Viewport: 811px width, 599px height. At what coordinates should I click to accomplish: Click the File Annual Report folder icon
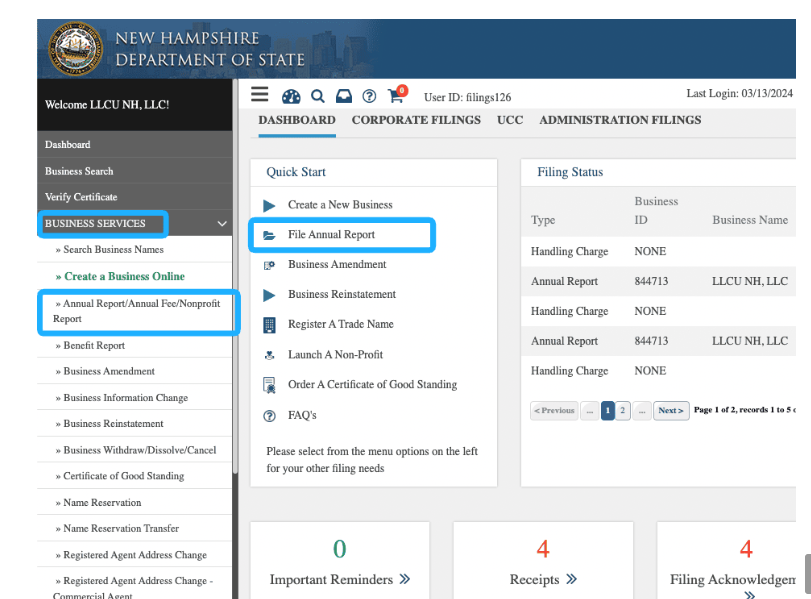point(269,236)
